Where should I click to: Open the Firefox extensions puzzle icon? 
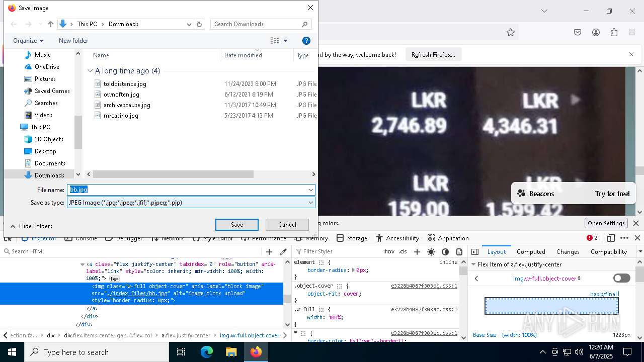point(614,32)
